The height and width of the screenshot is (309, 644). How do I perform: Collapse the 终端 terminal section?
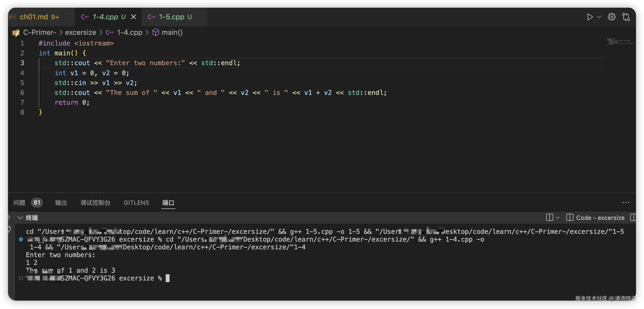point(20,218)
